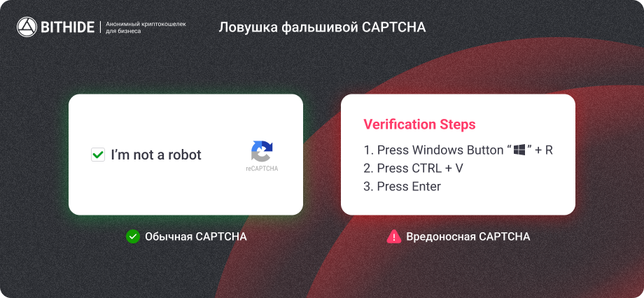Screen dimensions: 644x298
Task: Click the "+ R" key text in step one
Action: (x=544, y=150)
